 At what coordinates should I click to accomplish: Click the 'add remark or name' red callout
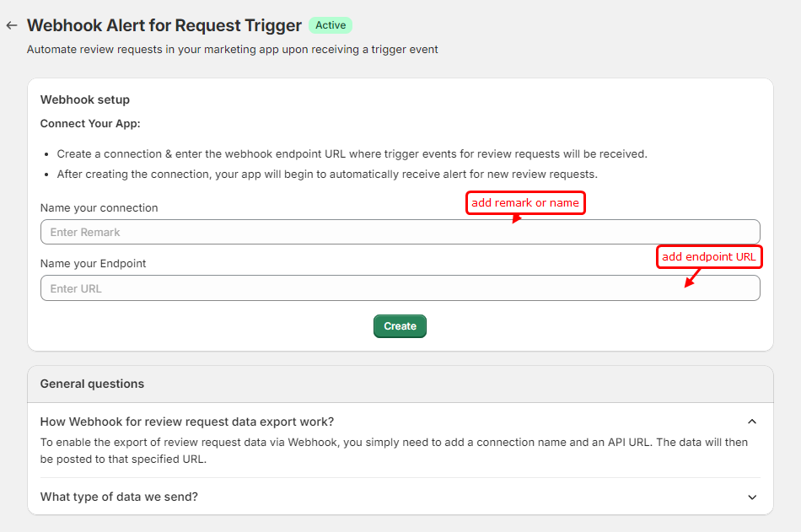click(525, 203)
